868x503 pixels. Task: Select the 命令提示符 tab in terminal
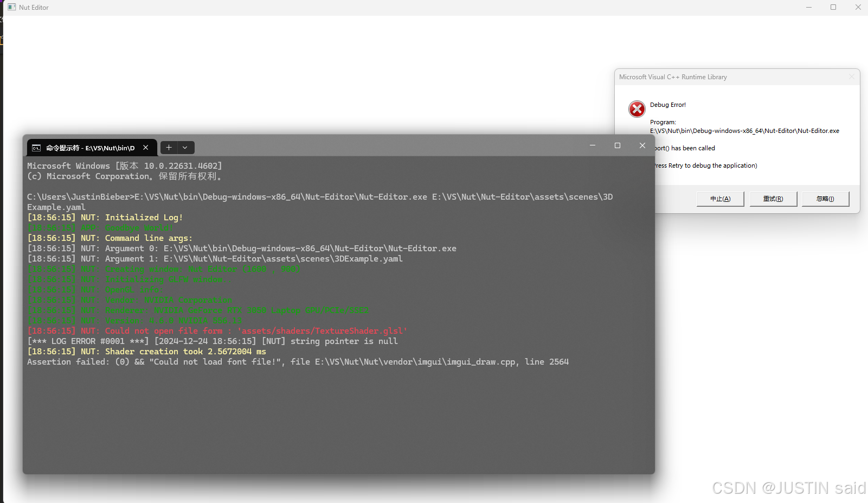tap(90, 148)
